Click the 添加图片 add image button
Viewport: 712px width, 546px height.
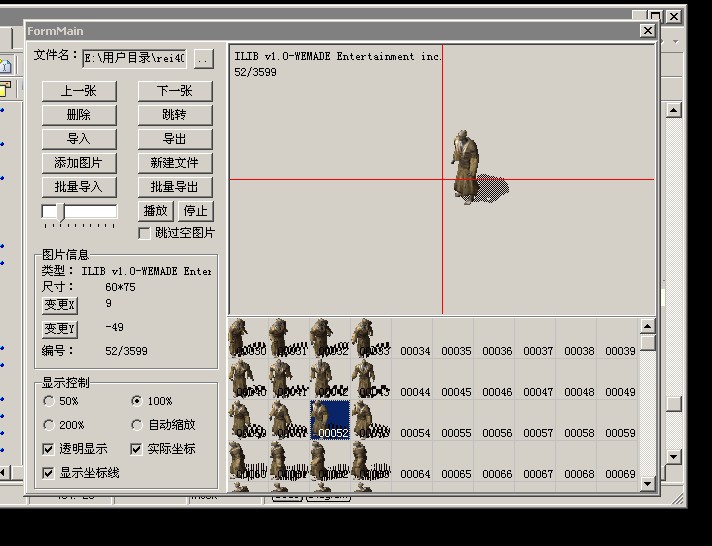pyautogui.click(x=79, y=163)
